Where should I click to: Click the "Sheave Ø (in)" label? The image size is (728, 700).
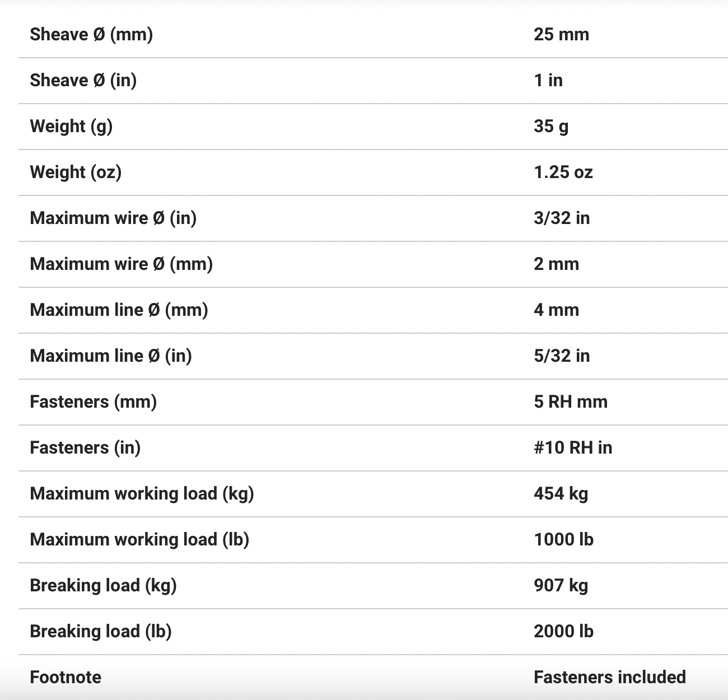pos(83,80)
